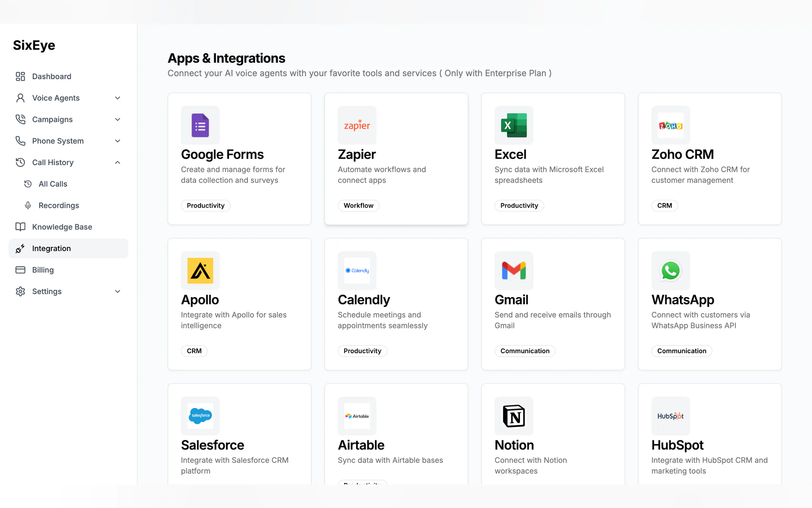Open the Billing page link
This screenshot has height=508, width=812.
[43, 270]
